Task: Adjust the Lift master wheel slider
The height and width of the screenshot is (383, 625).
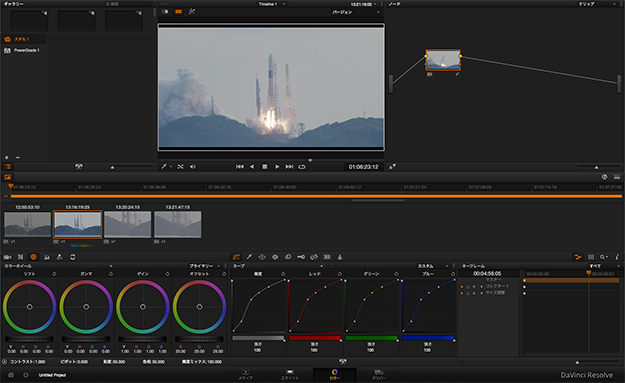Action: tap(29, 339)
